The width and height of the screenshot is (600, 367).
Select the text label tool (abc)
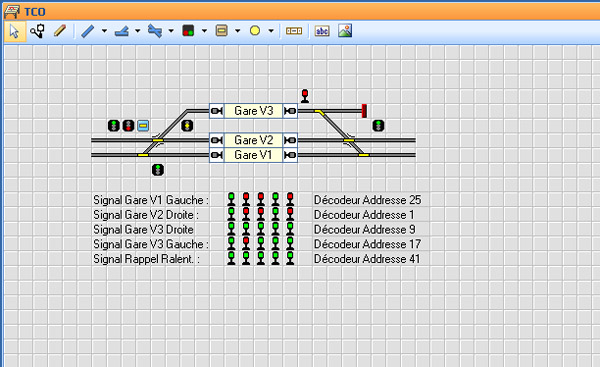pyautogui.click(x=322, y=31)
